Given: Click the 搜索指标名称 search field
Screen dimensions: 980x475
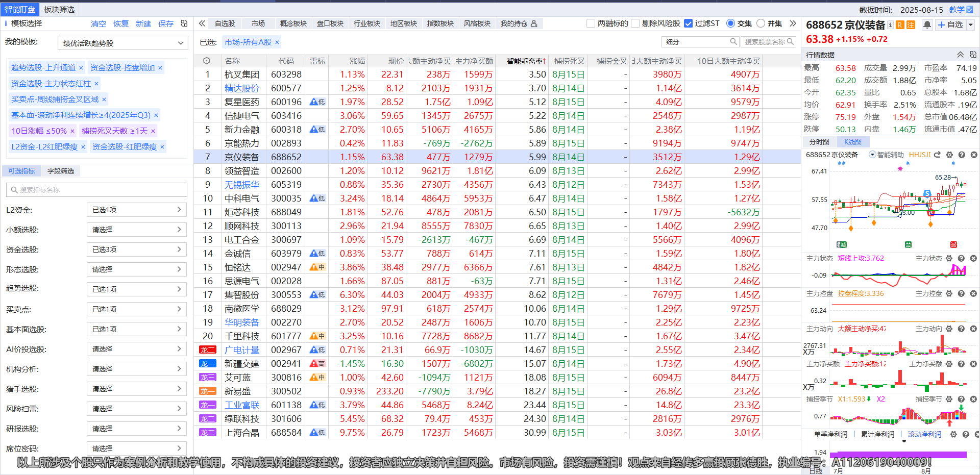Looking at the screenshot, I should pyautogui.click(x=97, y=190).
